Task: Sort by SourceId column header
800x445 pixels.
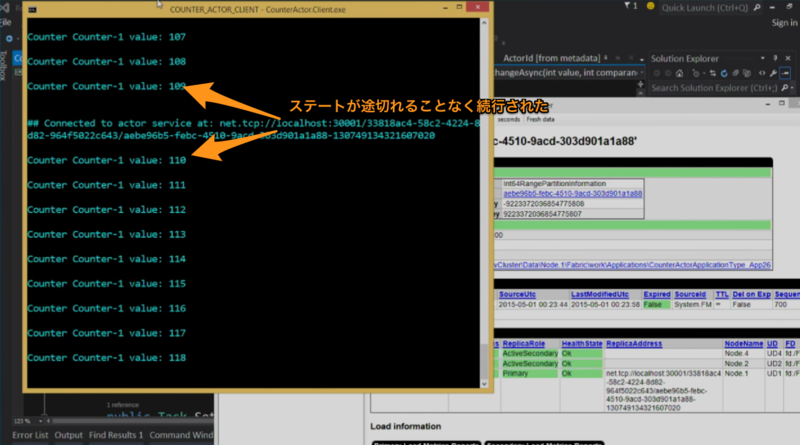Action: click(690, 294)
